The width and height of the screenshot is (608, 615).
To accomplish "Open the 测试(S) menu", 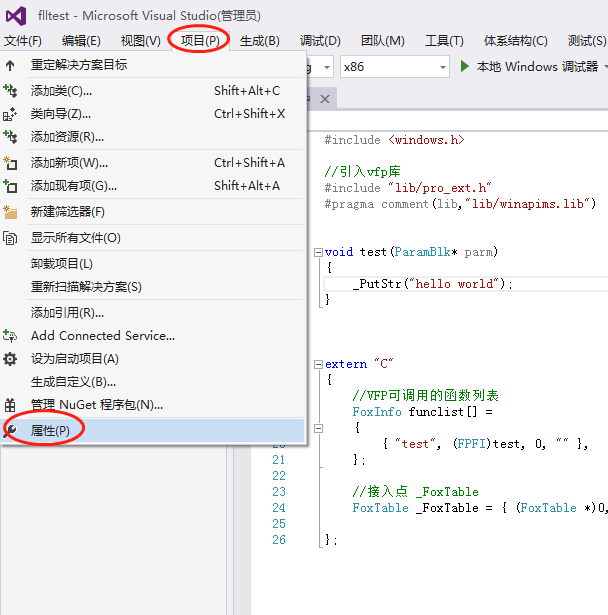I will click(x=587, y=41).
